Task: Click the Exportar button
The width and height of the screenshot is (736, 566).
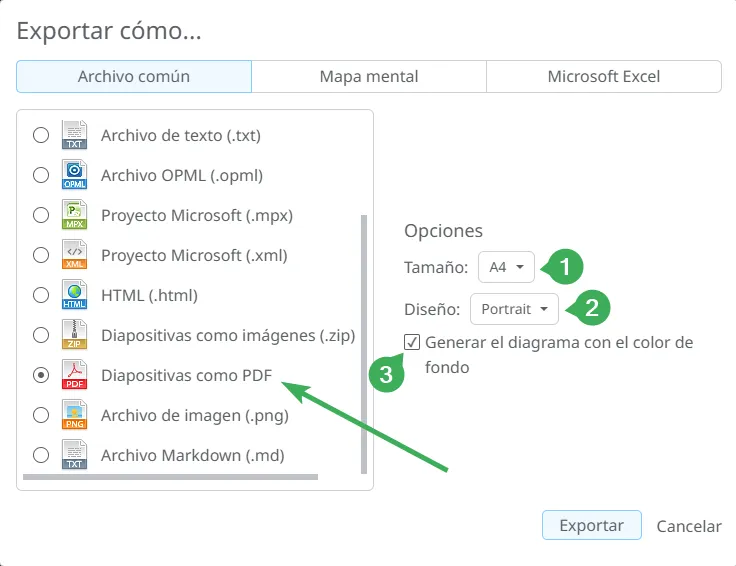Action: (x=591, y=525)
